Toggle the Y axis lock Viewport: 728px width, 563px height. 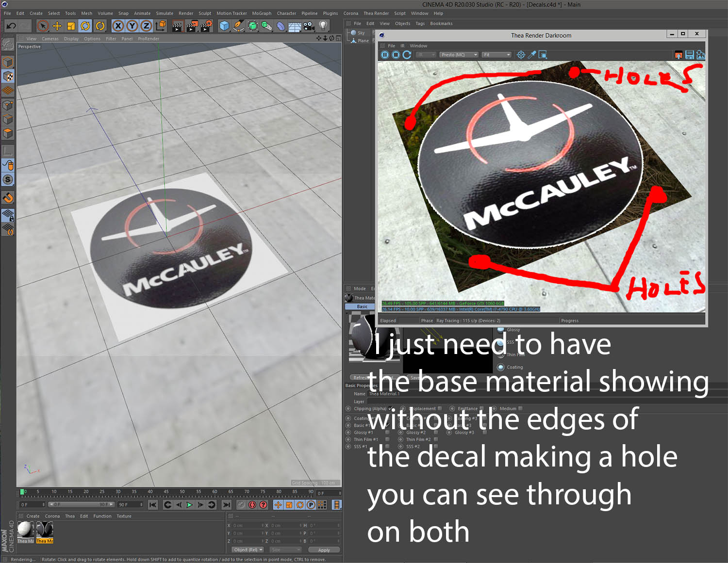coord(132,26)
